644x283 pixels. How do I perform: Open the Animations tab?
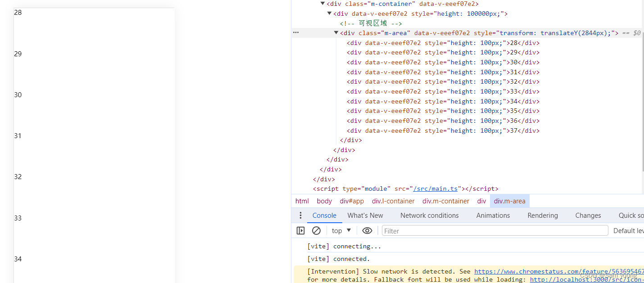[493, 216]
